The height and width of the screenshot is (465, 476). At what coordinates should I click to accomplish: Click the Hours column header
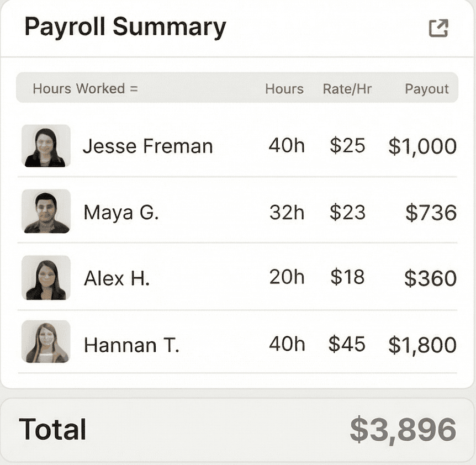click(x=284, y=88)
